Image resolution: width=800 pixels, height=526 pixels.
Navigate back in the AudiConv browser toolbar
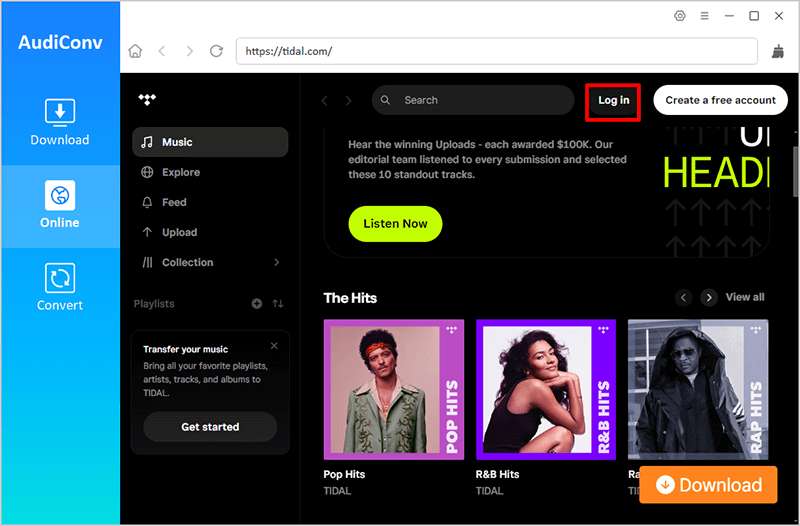[x=162, y=51]
